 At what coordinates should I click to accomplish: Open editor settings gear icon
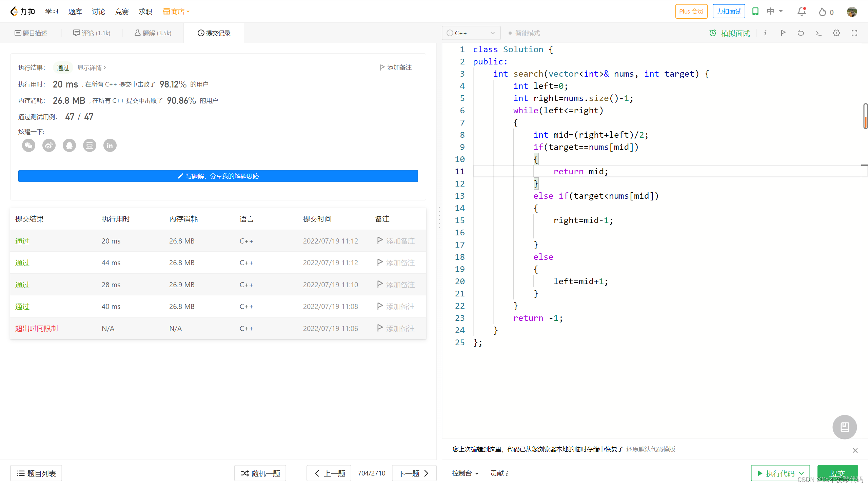[836, 33]
